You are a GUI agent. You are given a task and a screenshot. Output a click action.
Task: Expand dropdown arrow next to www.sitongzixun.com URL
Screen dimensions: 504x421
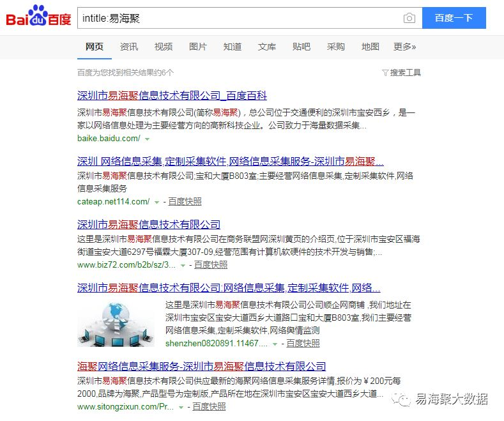[181, 408]
